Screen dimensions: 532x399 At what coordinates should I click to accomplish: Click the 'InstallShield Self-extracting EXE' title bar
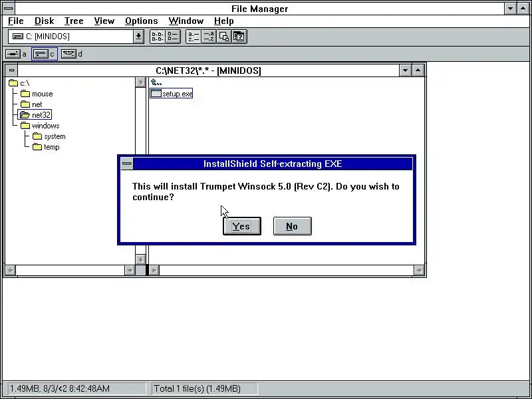coord(273,164)
